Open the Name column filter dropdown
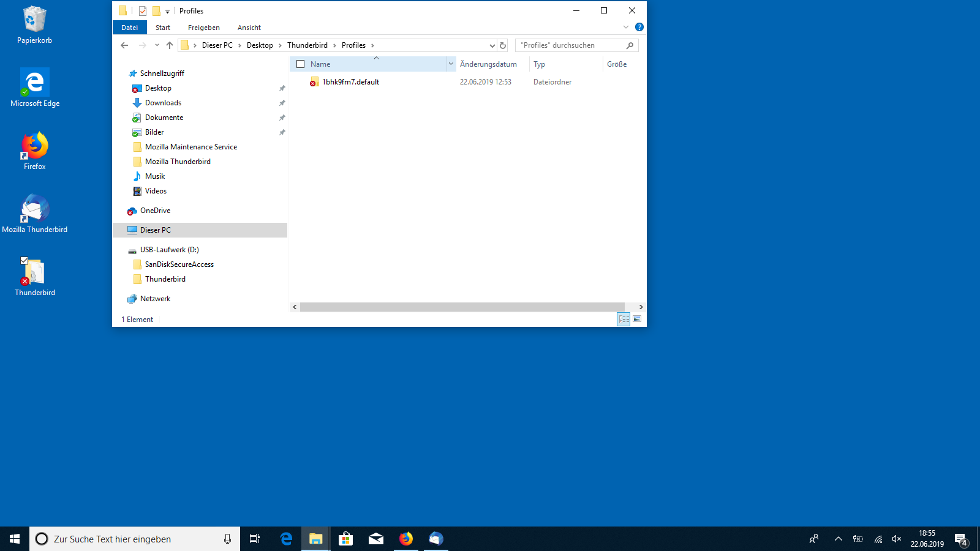This screenshot has width=980, height=551. tap(451, 64)
